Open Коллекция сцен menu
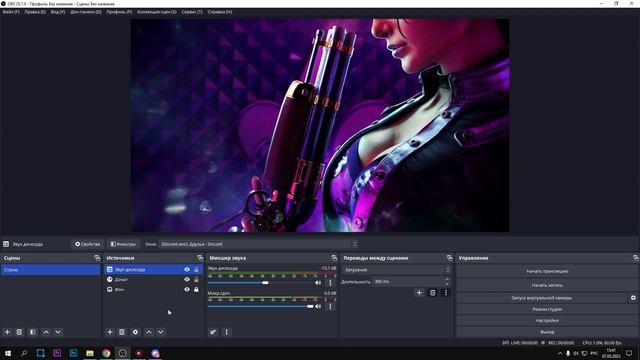 (x=157, y=12)
